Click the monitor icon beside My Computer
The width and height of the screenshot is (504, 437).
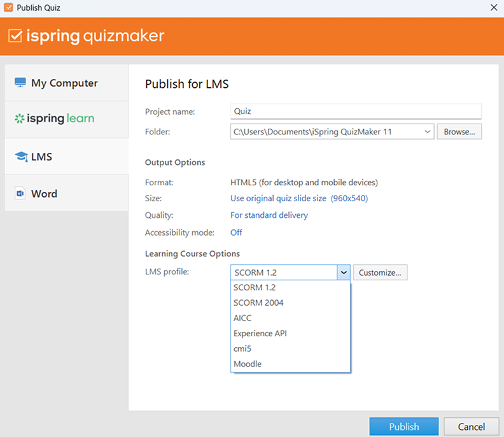[x=20, y=83]
